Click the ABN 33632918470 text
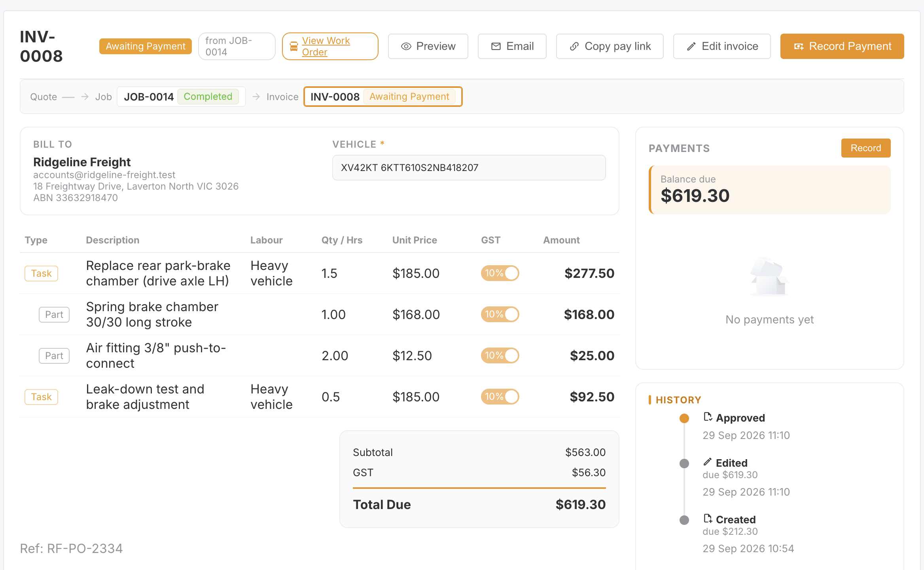The height and width of the screenshot is (570, 924). coord(76,198)
